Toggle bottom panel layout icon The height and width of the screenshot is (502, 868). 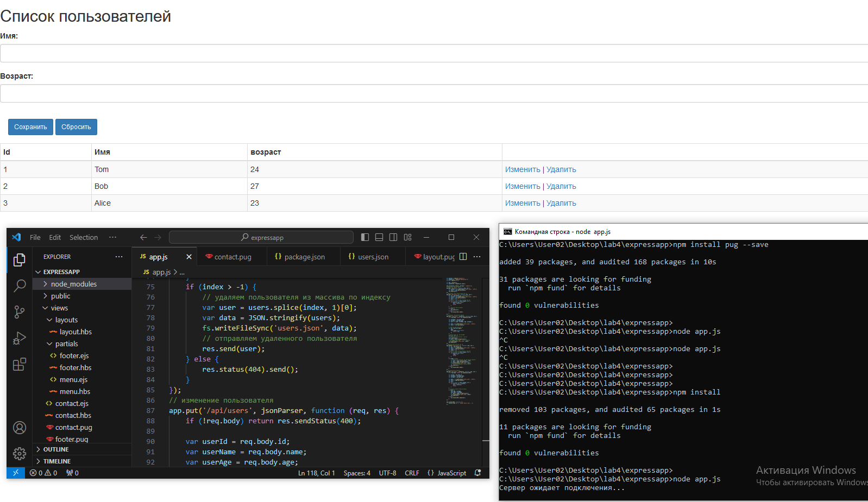click(379, 237)
